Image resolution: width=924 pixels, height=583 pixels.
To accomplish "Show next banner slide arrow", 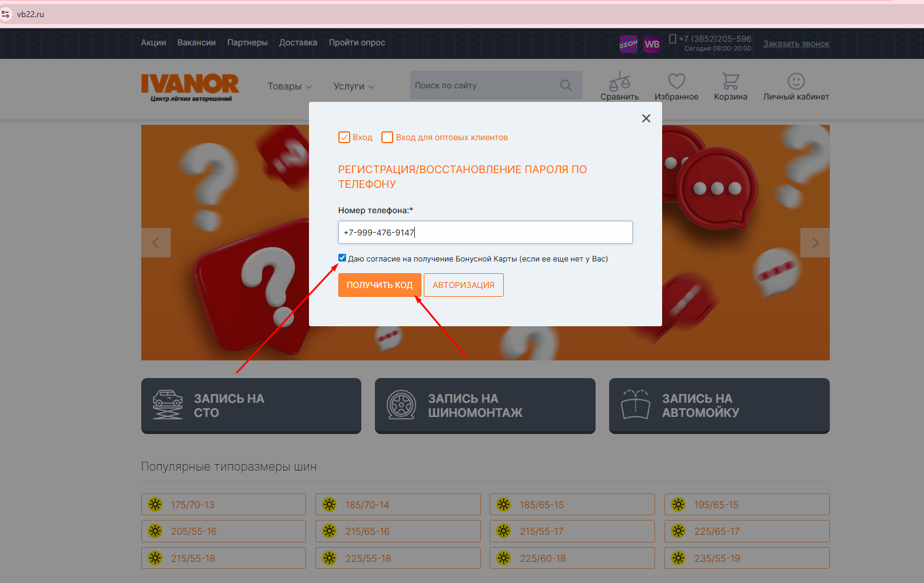I will [x=815, y=243].
